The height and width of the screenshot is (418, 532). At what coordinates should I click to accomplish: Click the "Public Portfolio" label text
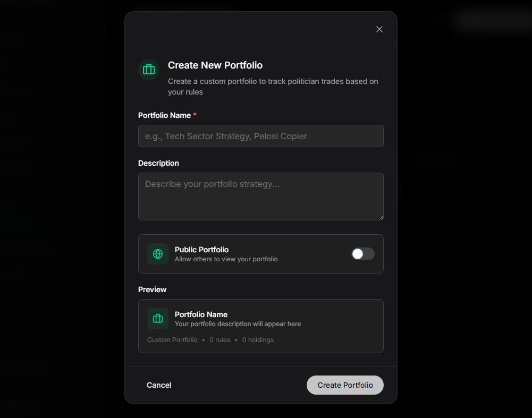point(201,250)
